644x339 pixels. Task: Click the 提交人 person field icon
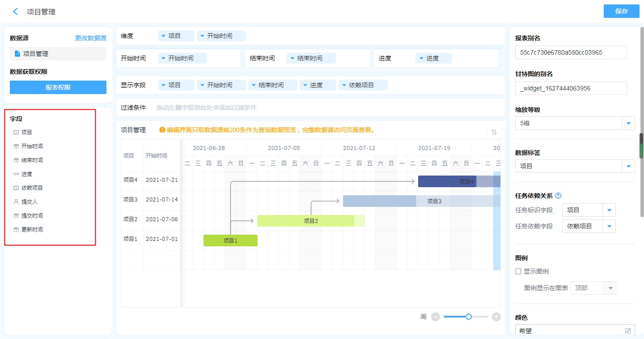click(16, 202)
